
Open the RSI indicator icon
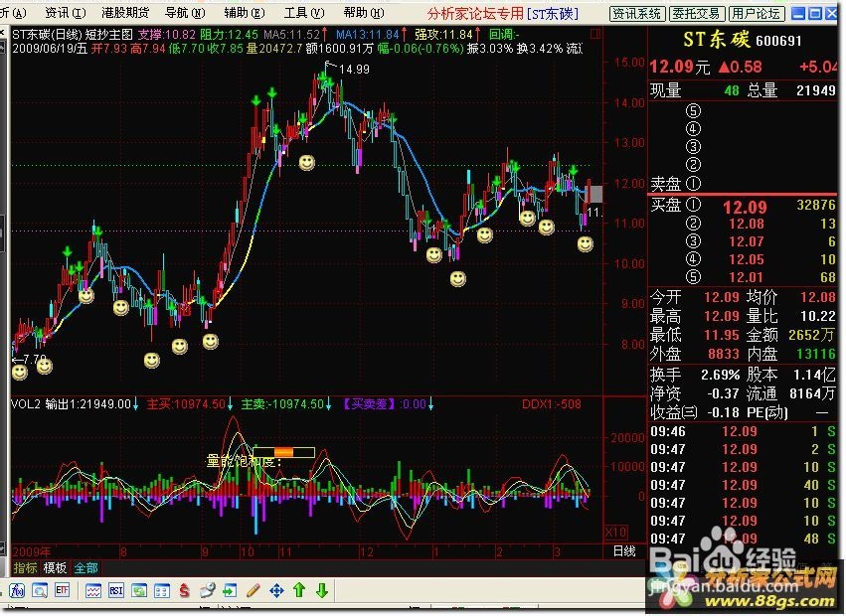point(114,590)
